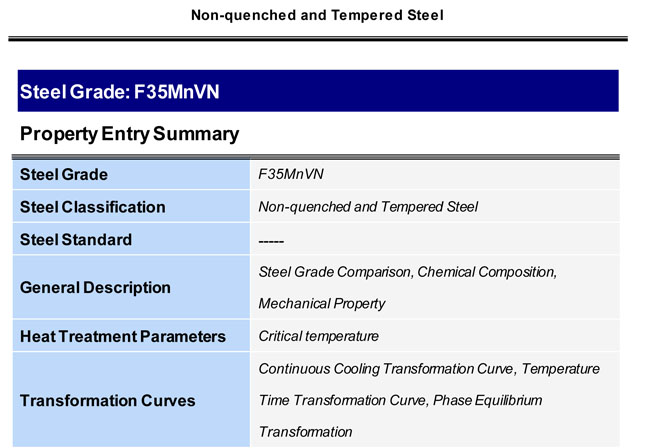Click the Non-quenched and Tempered Steel page title
The image size is (646, 448).
317,15
